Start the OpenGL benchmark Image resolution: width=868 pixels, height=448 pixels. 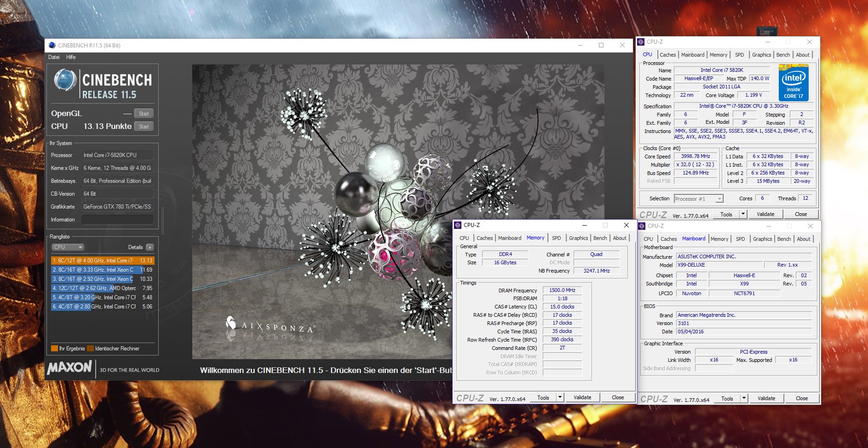(x=144, y=114)
